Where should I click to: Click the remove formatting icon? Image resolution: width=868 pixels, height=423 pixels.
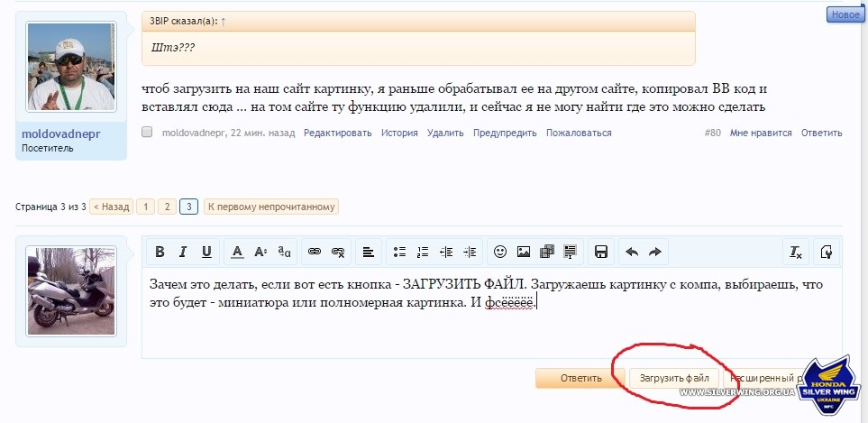(795, 252)
